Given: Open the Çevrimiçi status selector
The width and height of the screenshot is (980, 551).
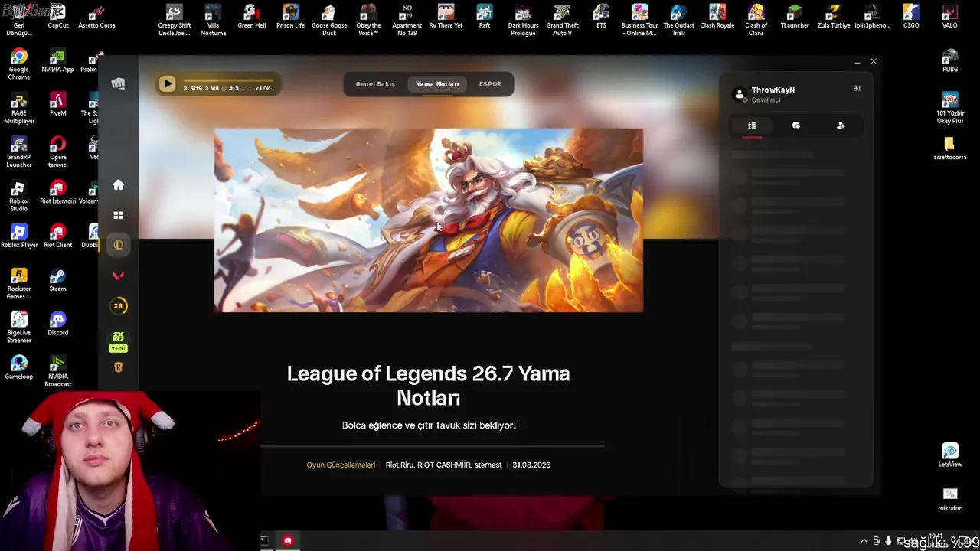Looking at the screenshot, I should pyautogui.click(x=766, y=100).
